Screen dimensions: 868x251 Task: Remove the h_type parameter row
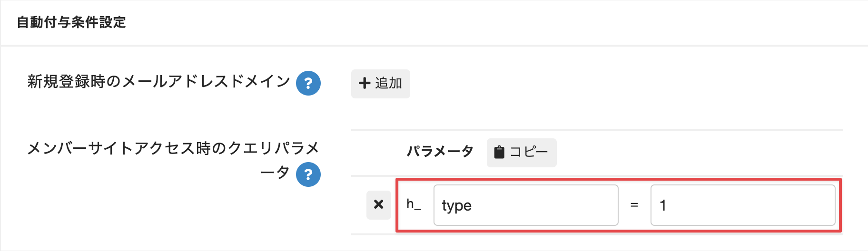click(379, 204)
